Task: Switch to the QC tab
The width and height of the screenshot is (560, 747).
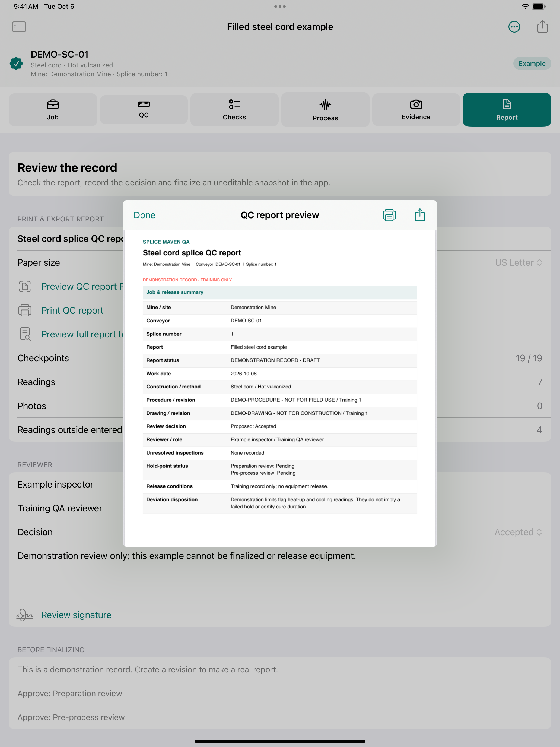Action: [144, 110]
